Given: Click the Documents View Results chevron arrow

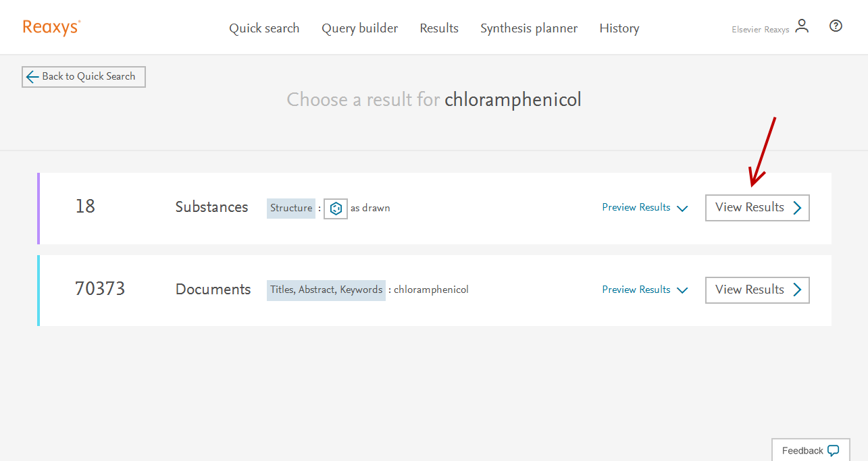Looking at the screenshot, I should (797, 290).
